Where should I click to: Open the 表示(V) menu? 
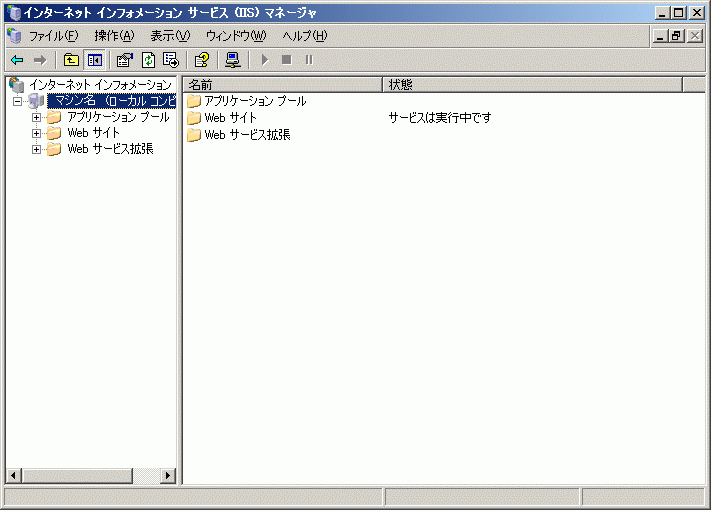[x=170, y=36]
